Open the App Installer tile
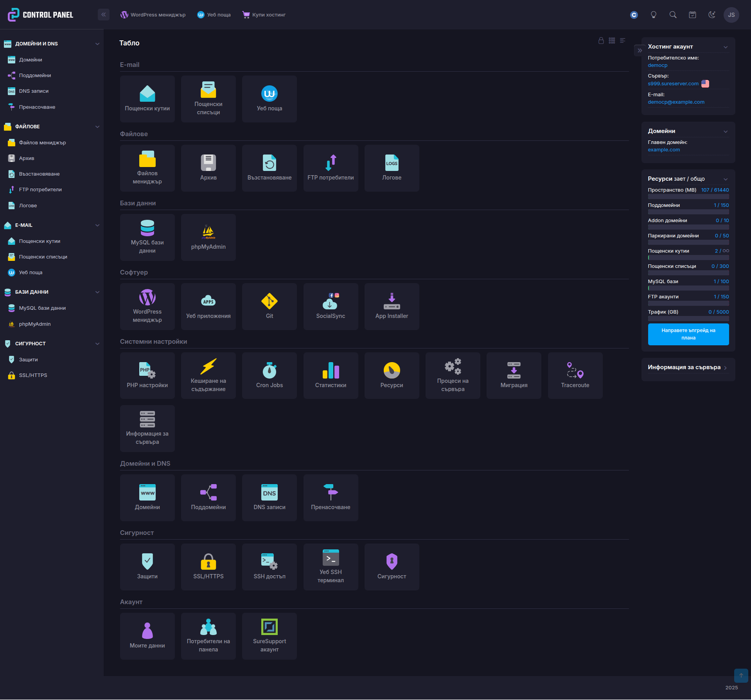The height and width of the screenshot is (700, 751). [x=391, y=306]
